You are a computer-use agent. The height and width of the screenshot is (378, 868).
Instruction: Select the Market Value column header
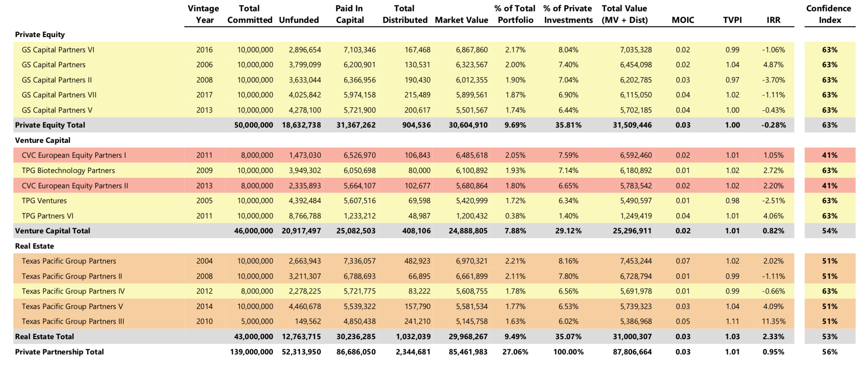[461, 20]
